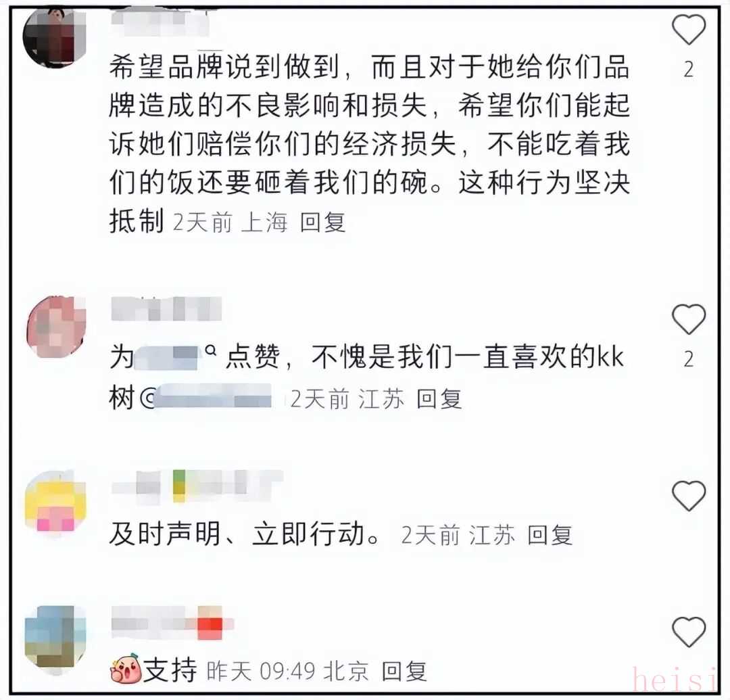The width and height of the screenshot is (730, 700).
Task: Click username above 为...点赞 comment
Action: tap(166, 309)
